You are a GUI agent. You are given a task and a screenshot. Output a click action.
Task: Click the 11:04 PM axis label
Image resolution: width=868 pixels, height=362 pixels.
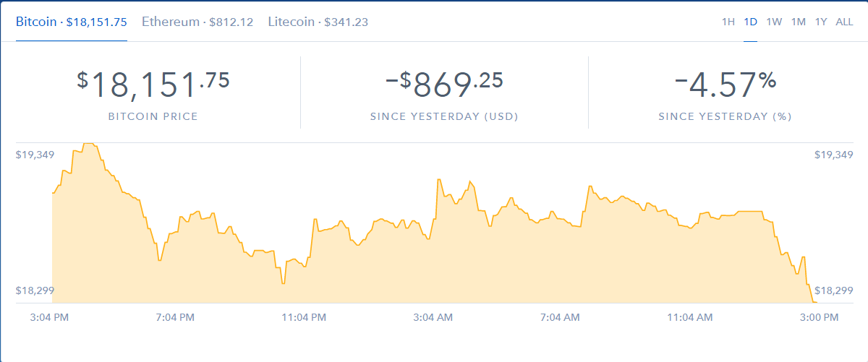(x=302, y=317)
